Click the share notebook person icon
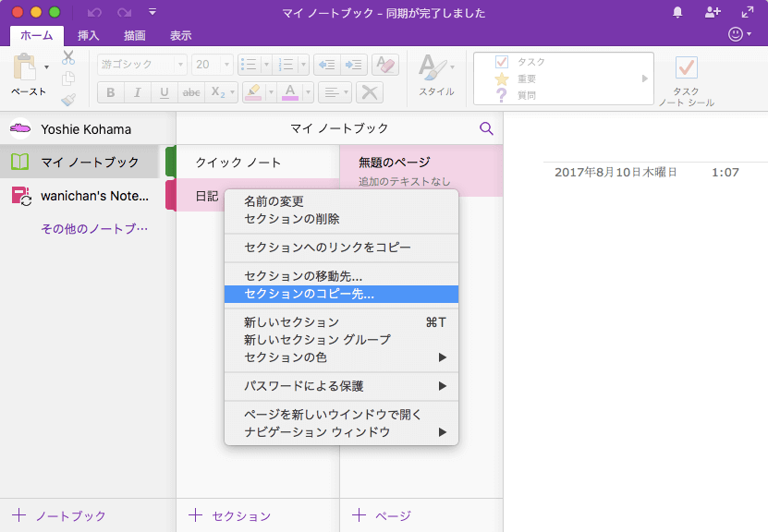 tap(713, 12)
